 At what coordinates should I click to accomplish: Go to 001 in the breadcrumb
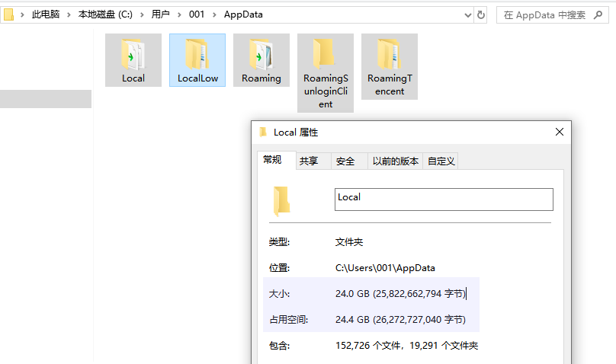coord(197,14)
